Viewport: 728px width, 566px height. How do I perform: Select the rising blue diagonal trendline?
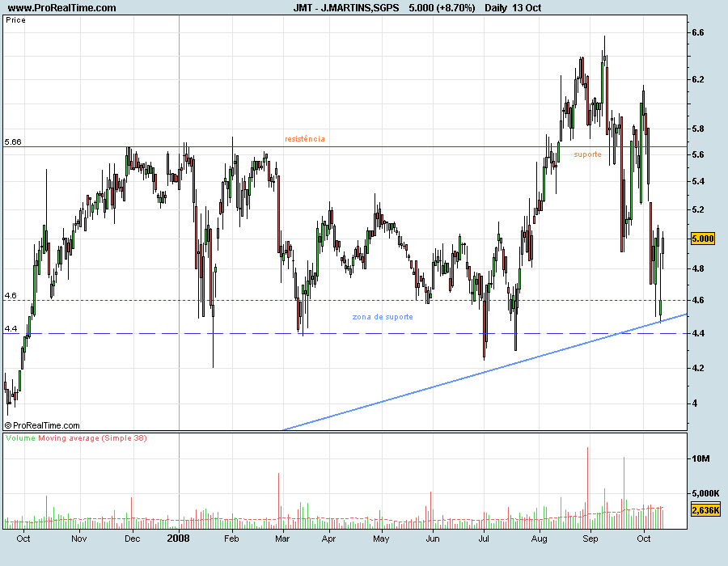[485, 372]
